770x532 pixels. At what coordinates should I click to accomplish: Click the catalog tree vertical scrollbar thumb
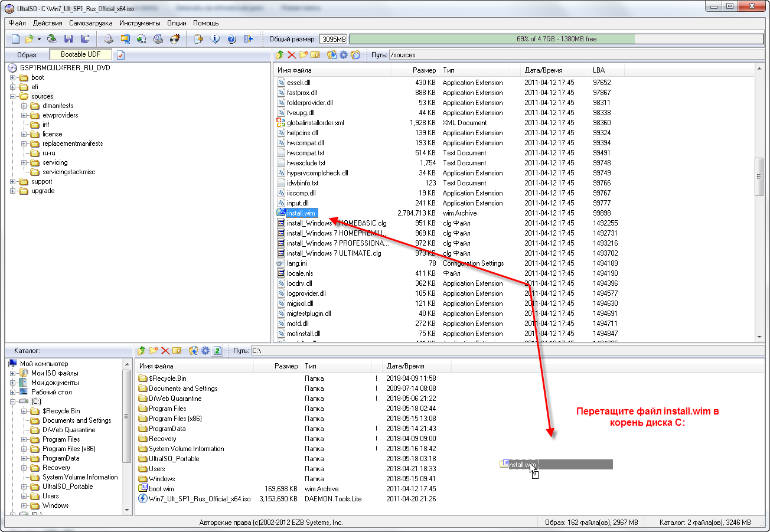click(x=127, y=416)
